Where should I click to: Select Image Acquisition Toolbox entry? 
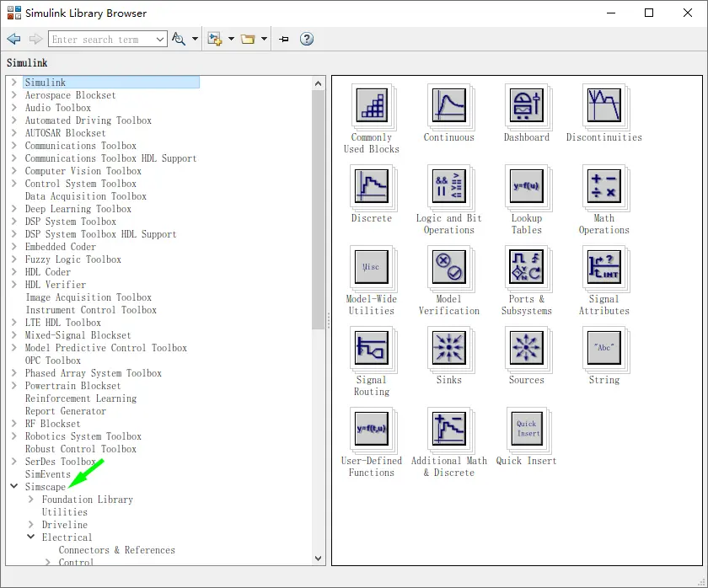pyautogui.click(x=88, y=297)
